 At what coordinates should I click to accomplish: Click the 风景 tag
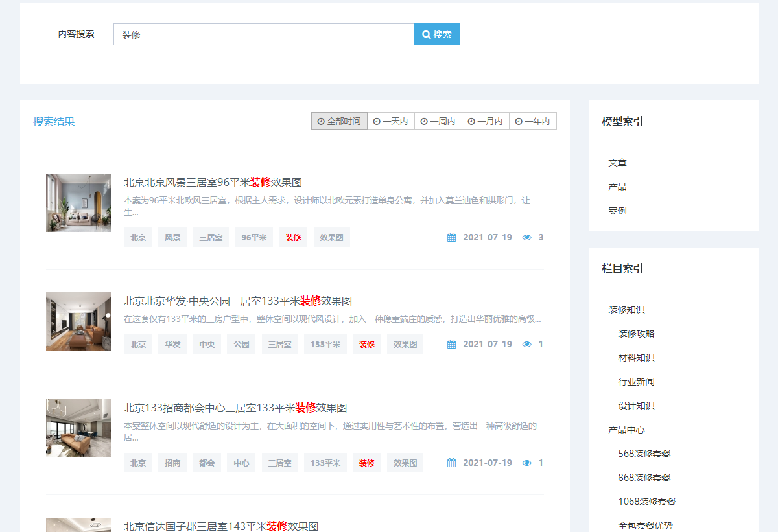[172, 237]
